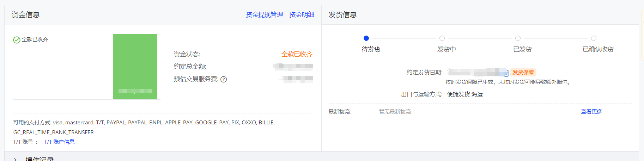Click the orange 发货保障 badge
This screenshot has height=161, width=644.
point(523,72)
